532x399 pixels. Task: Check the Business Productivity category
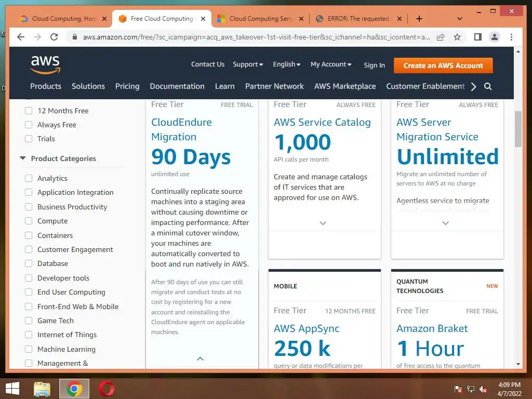point(29,207)
